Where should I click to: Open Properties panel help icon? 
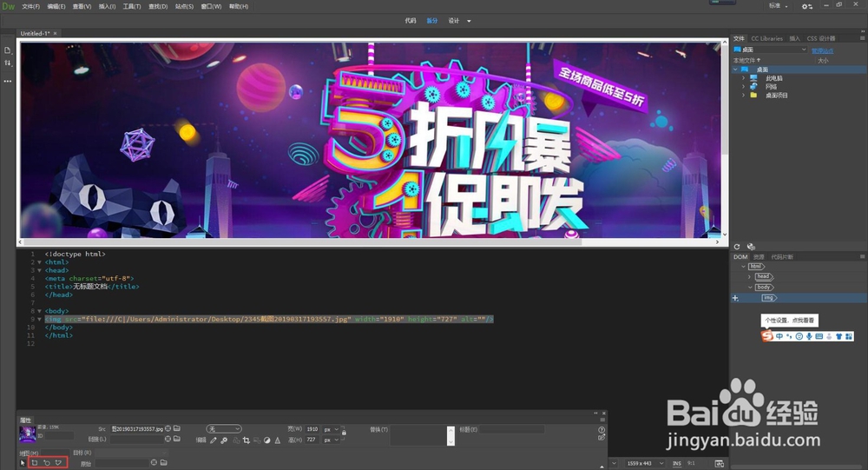tap(602, 429)
